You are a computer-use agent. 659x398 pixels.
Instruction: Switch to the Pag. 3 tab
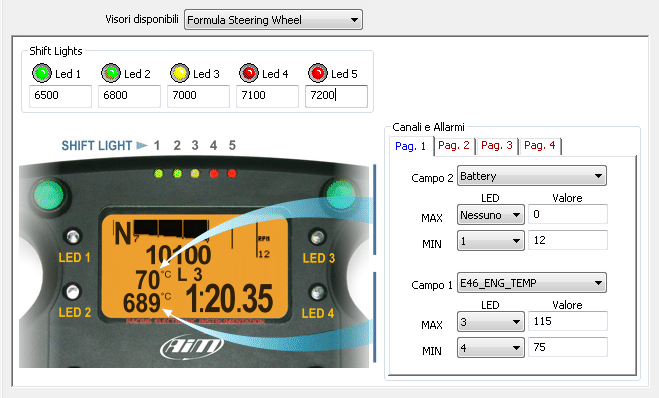pos(497,146)
